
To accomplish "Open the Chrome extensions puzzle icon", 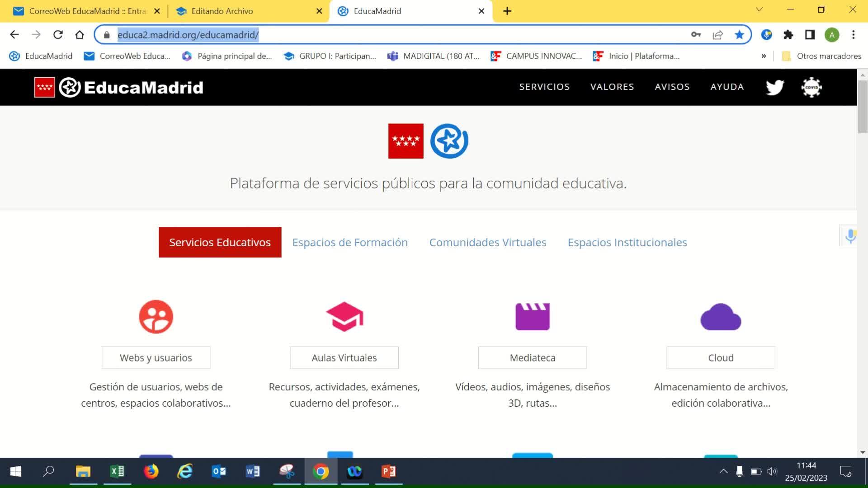I will coord(788,35).
